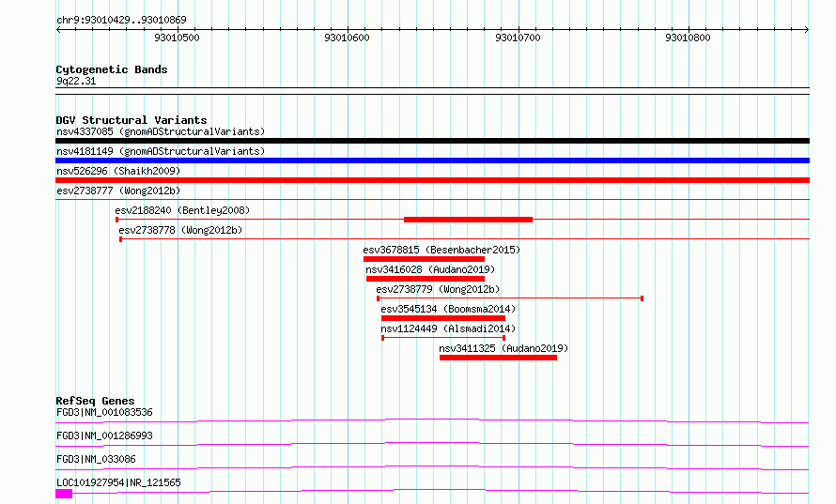The width and height of the screenshot is (836, 504).
Task: Open the esv2738778 (Wong2012b) label
Action: pyautogui.click(x=180, y=230)
